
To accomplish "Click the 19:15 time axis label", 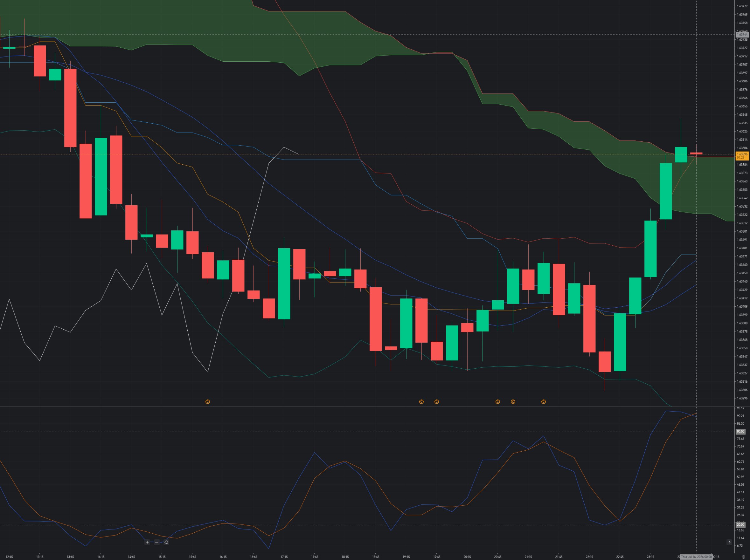I will (406, 557).
